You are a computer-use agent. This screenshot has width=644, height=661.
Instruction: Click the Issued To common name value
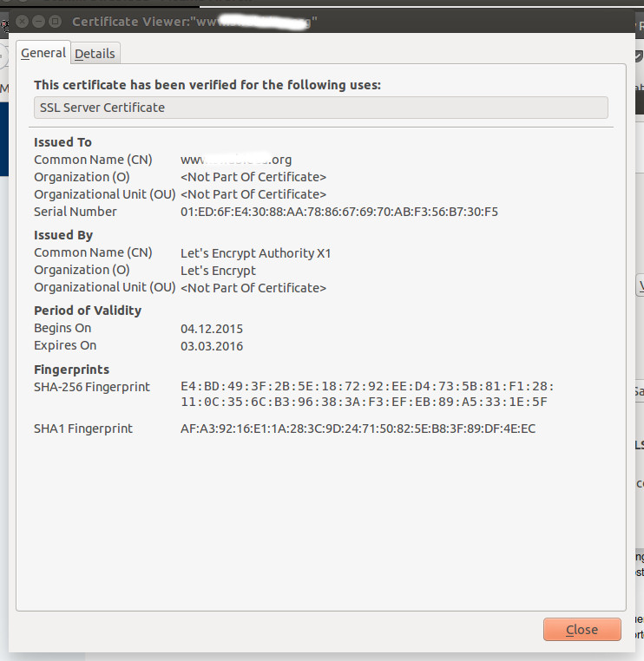click(236, 160)
